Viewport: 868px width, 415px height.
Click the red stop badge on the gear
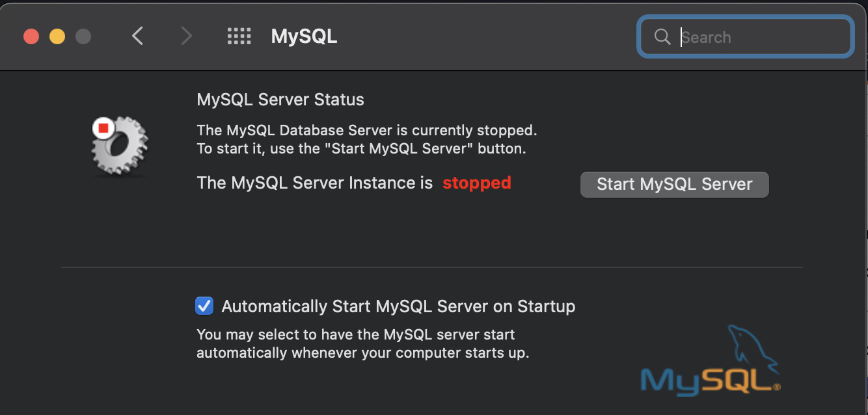coord(103,128)
